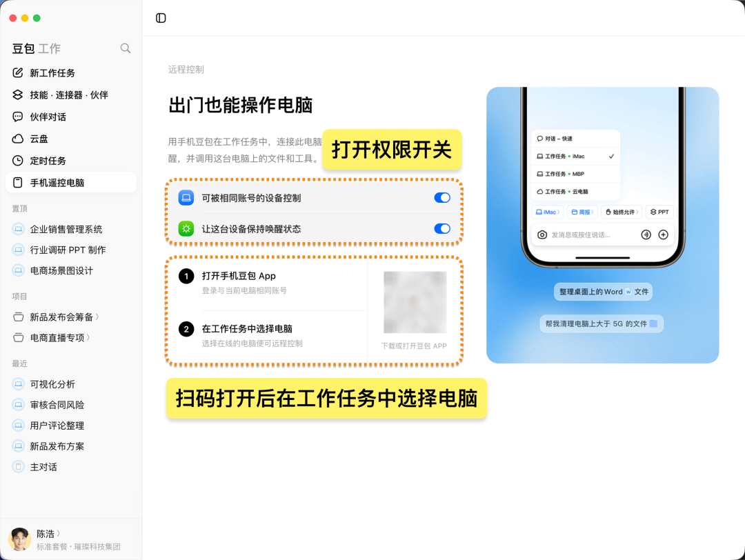Expand the 新品发布会筹备 project chevron
Screen dimensions: 745x560
point(97,317)
